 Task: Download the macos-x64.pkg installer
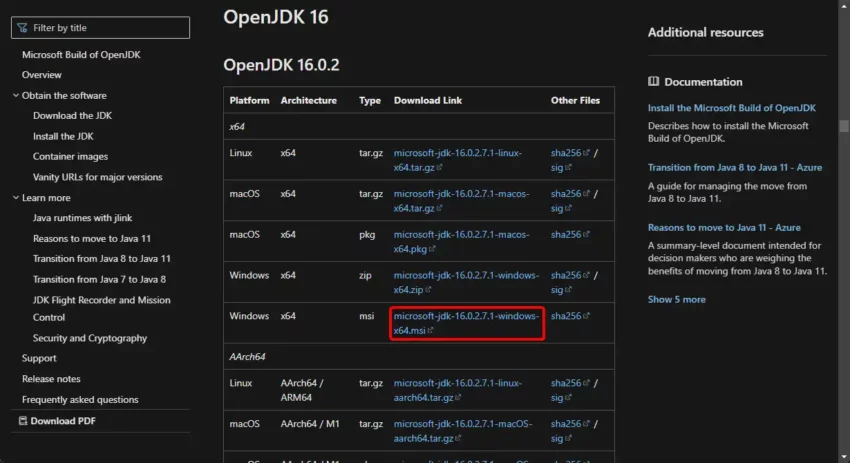461,241
